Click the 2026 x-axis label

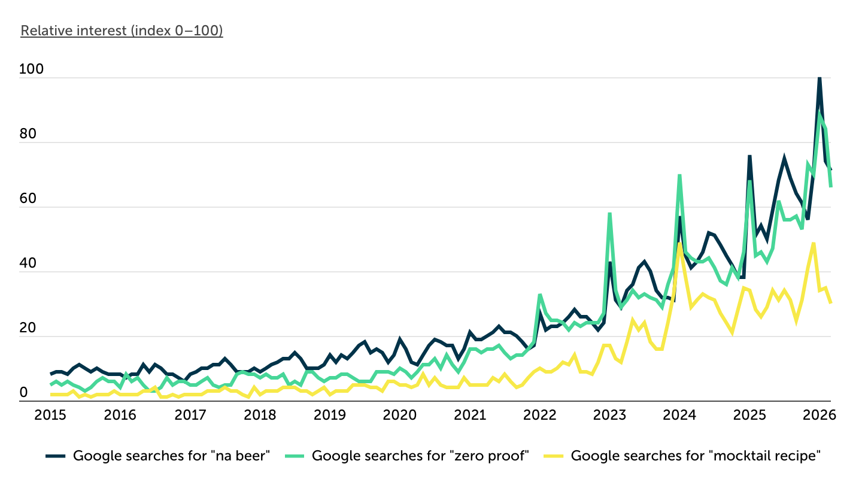pyautogui.click(x=819, y=414)
